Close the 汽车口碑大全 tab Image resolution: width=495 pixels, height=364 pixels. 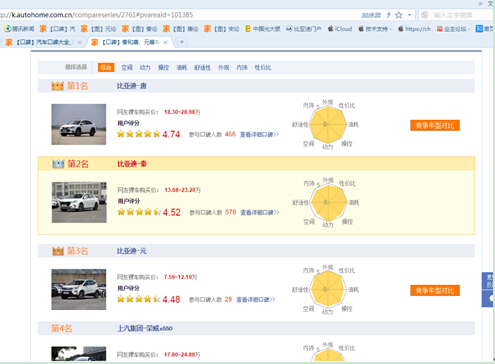pyautogui.click(x=79, y=42)
